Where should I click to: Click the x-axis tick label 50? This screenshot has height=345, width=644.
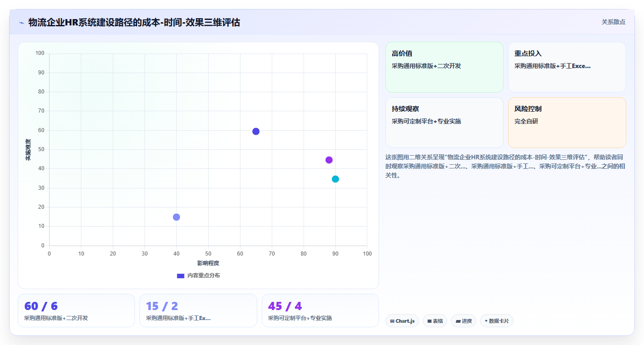[208, 254]
